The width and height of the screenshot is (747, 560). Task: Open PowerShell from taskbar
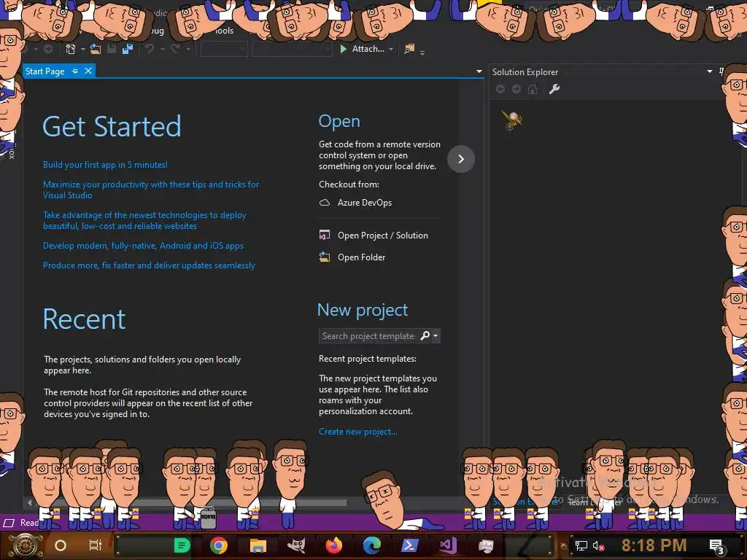pyautogui.click(x=410, y=545)
